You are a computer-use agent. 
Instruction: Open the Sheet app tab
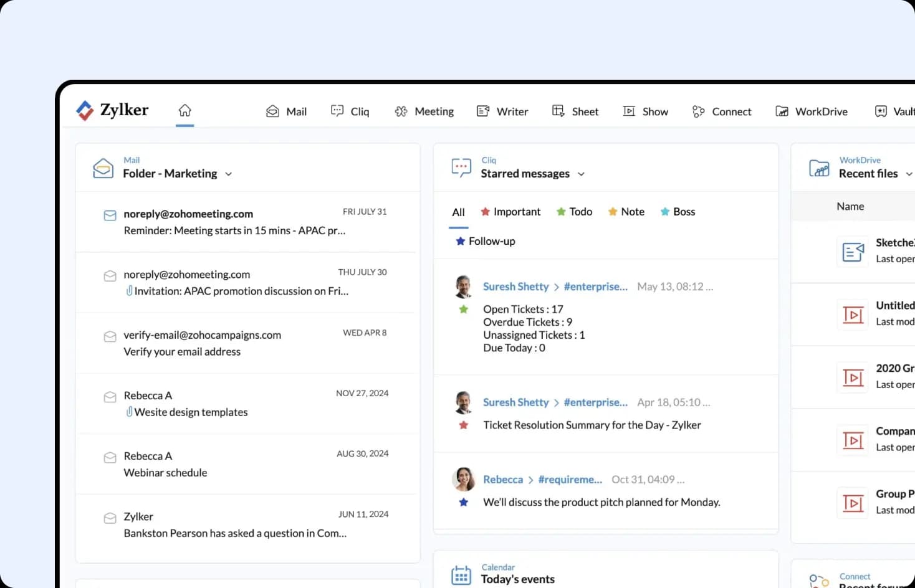tap(575, 111)
